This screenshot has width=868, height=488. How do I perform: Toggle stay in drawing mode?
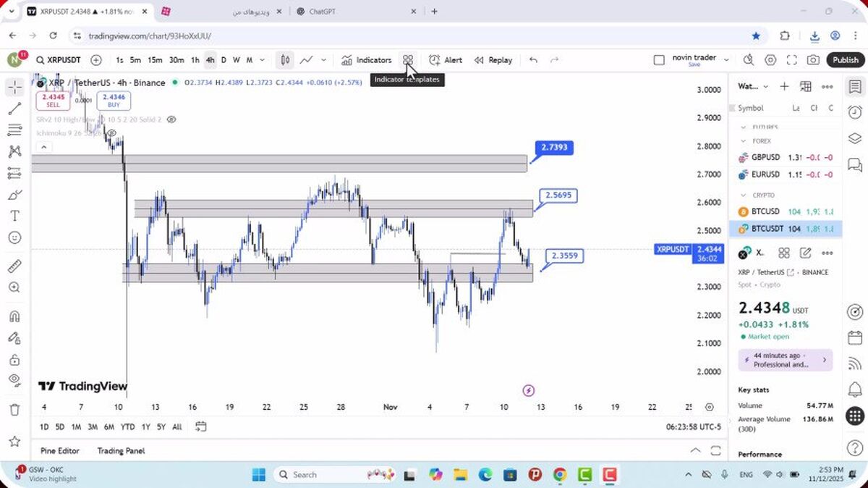point(14,338)
